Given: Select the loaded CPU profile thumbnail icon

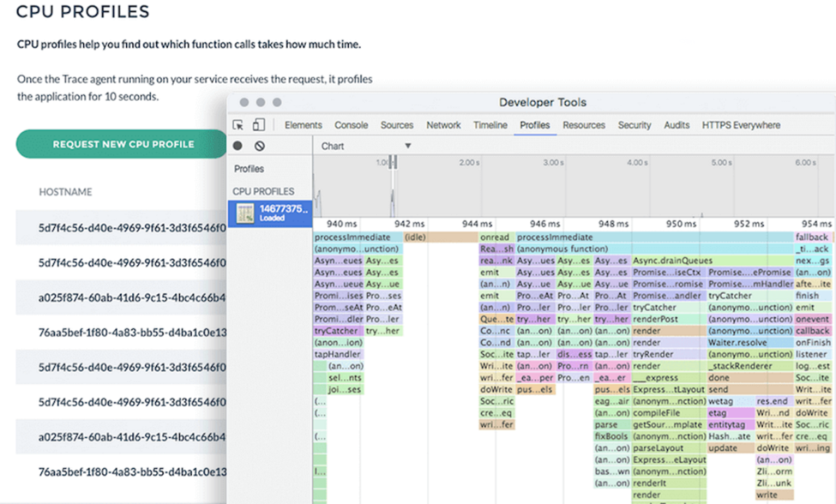Looking at the screenshot, I should [245, 213].
